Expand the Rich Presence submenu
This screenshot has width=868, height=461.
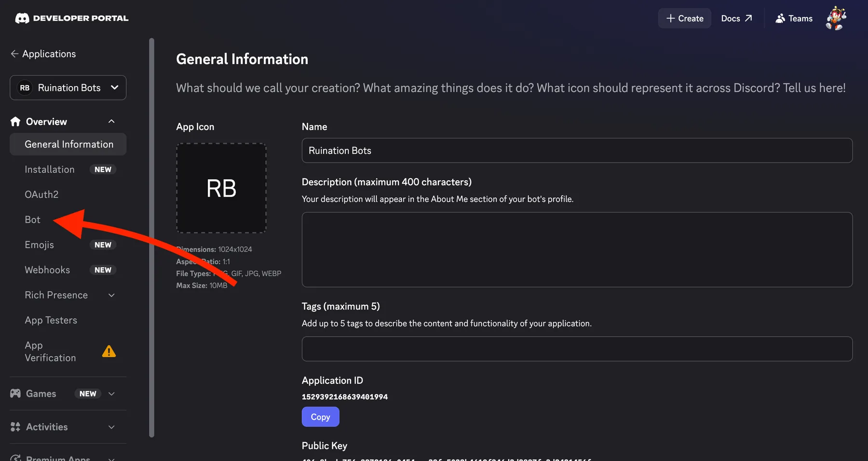pyautogui.click(x=111, y=295)
